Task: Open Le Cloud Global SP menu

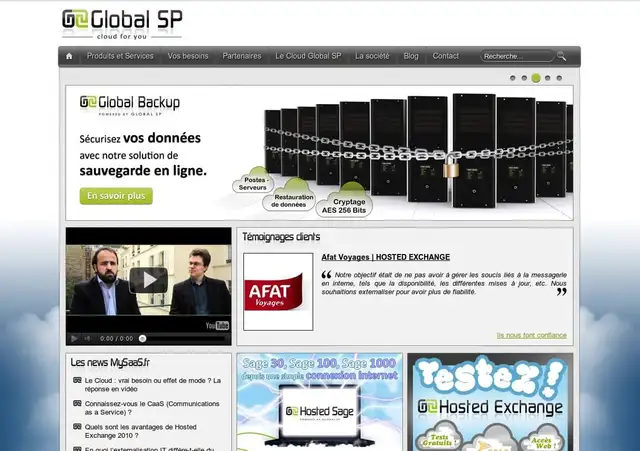Action: (308, 56)
